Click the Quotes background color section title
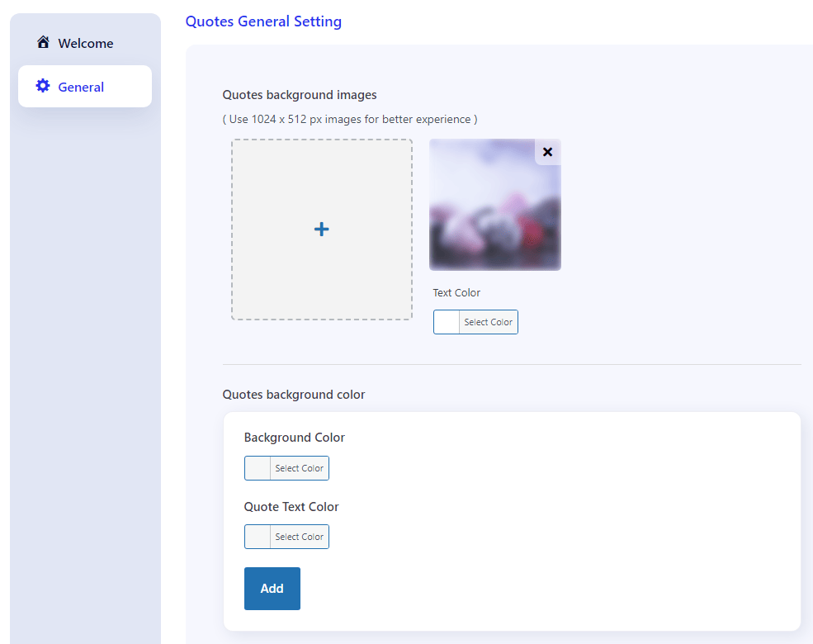The height and width of the screenshot is (644, 813). [293, 395]
